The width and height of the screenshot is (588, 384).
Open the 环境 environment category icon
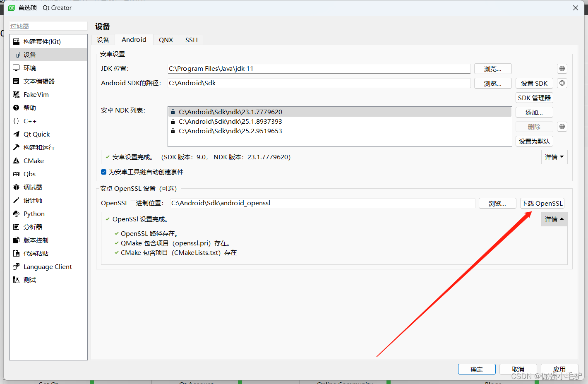pyautogui.click(x=16, y=68)
